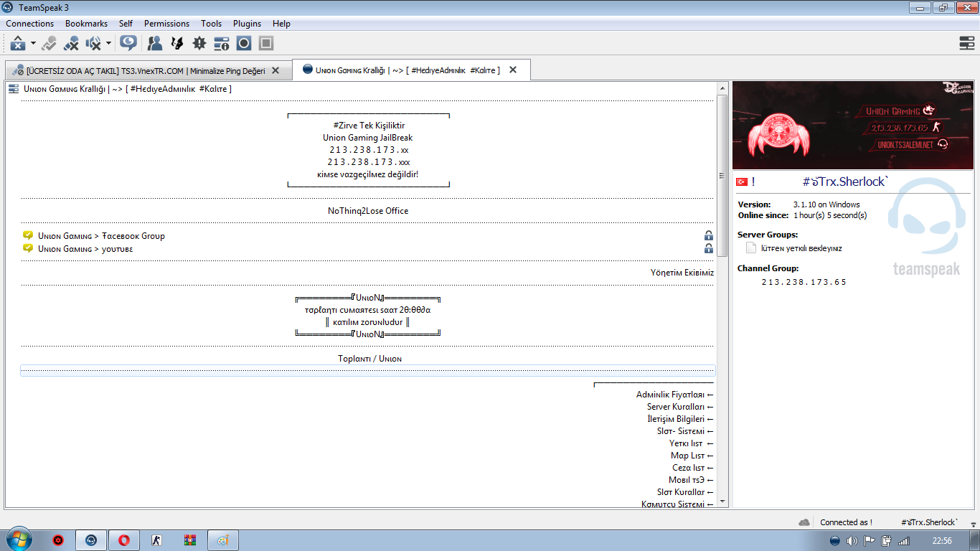Click the greyed stop recording square icon
980x551 pixels.
click(x=266, y=44)
